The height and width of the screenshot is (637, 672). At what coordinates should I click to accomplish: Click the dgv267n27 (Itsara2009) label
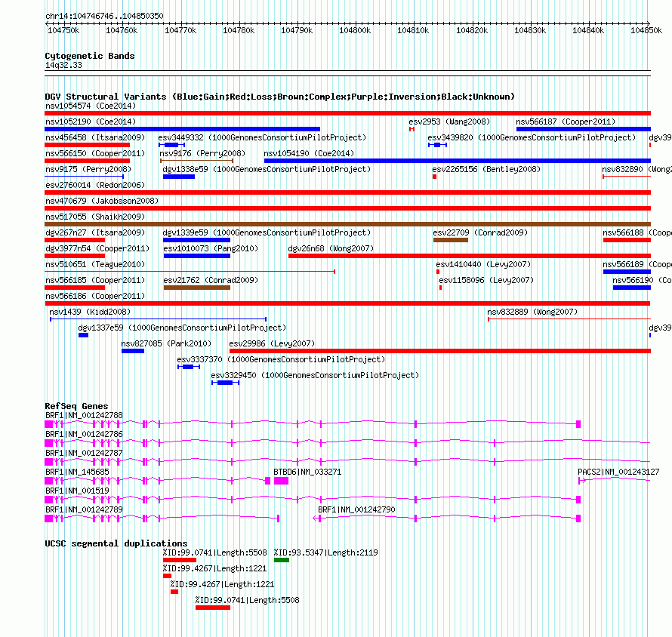pyautogui.click(x=95, y=232)
